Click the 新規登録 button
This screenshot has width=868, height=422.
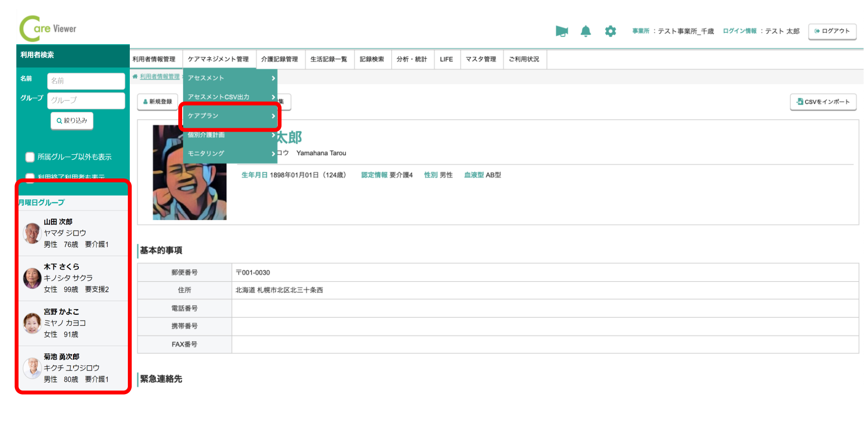158,102
